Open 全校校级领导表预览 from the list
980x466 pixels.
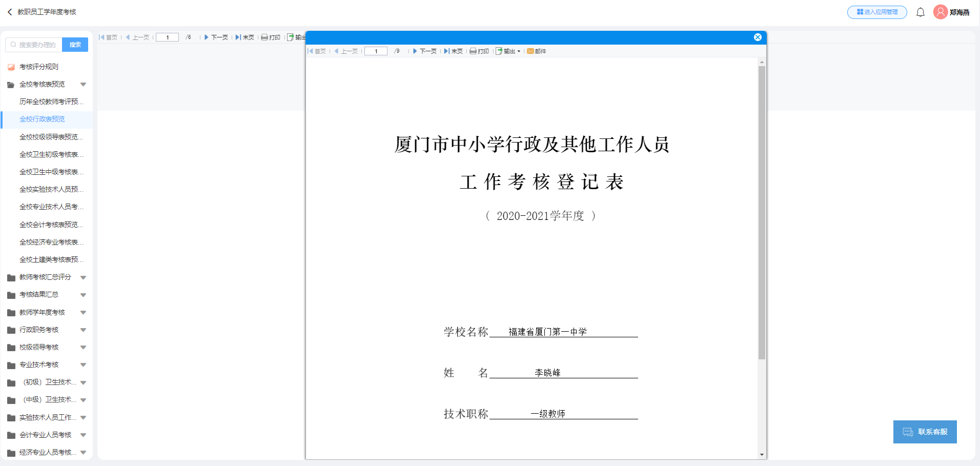tap(51, 137)
